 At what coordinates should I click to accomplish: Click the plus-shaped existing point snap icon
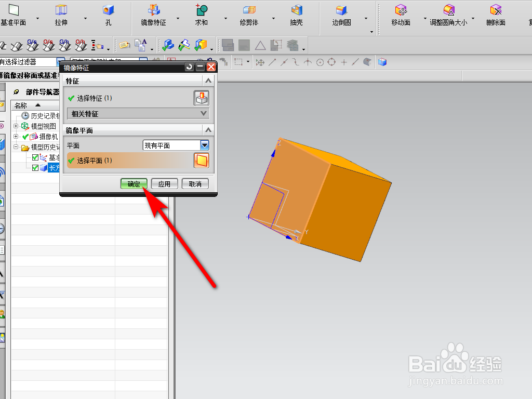344,62
